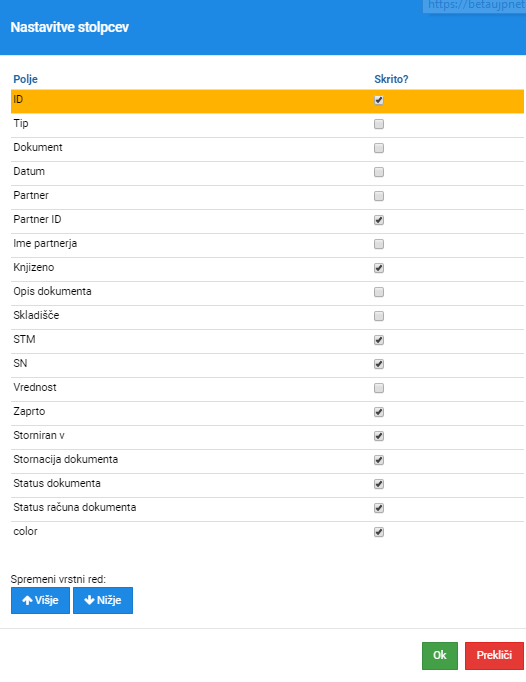Select the Status računa dokumenta row

[x=267, y=509]
